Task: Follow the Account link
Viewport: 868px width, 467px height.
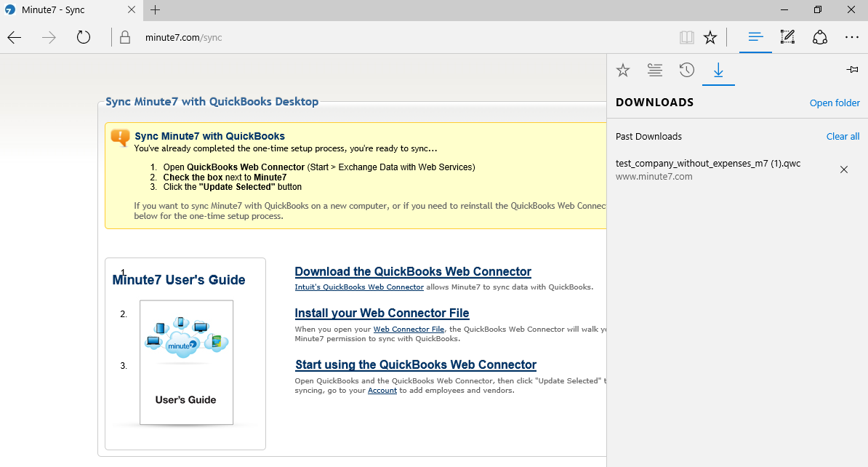Action: [x=382, y=391]
